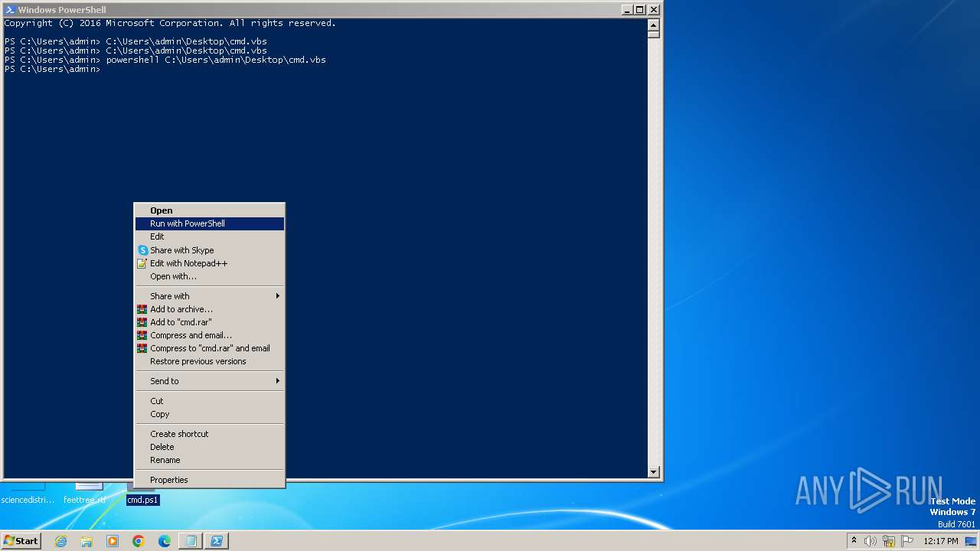
Task: Select Run with PowerShell menu entry
Action: 209,223
